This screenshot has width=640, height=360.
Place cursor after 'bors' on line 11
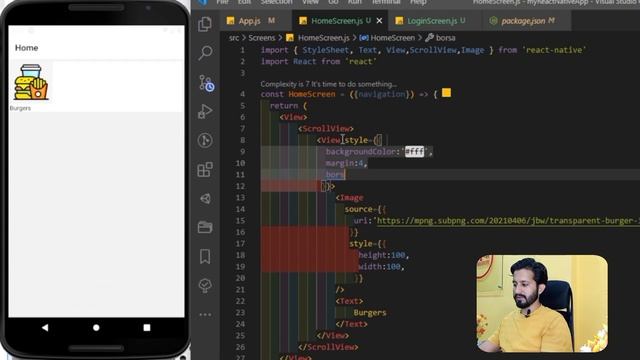point(345,175)
